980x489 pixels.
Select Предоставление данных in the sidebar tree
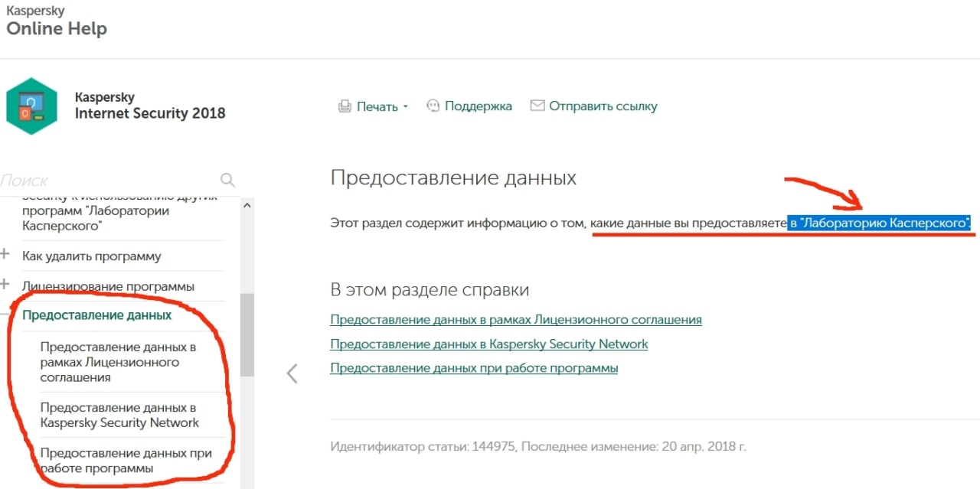point(96,315)
